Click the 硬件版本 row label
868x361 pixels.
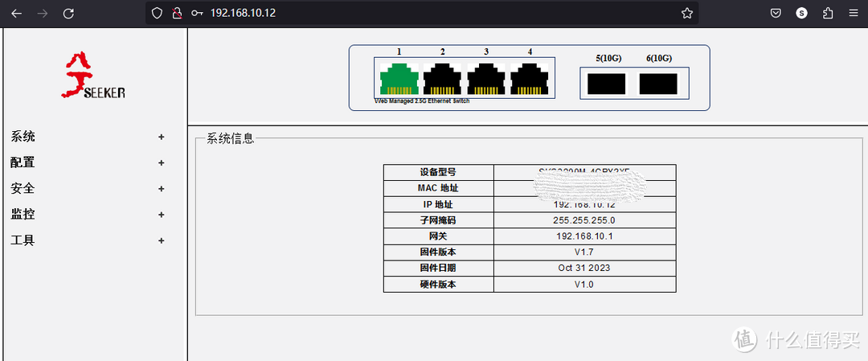(x=439, y=284)
